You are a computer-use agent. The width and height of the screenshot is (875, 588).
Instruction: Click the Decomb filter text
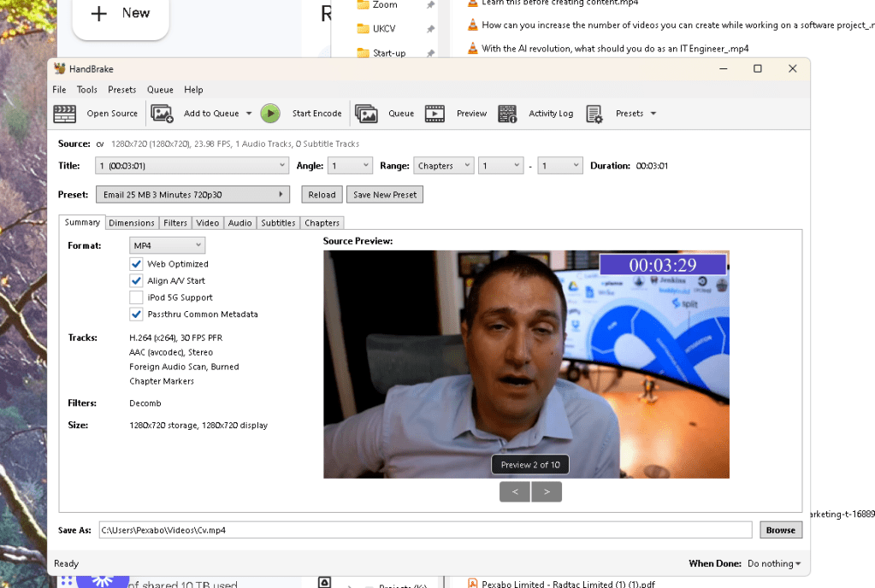click(x=145, y=403)
